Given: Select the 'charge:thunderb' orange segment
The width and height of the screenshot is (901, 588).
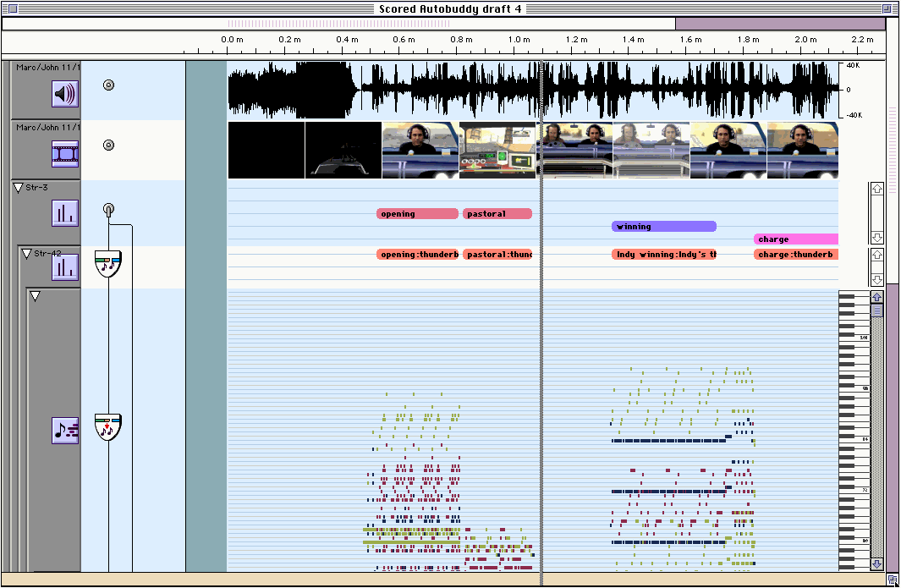Looking at the screenshot, I should (796, 254).
